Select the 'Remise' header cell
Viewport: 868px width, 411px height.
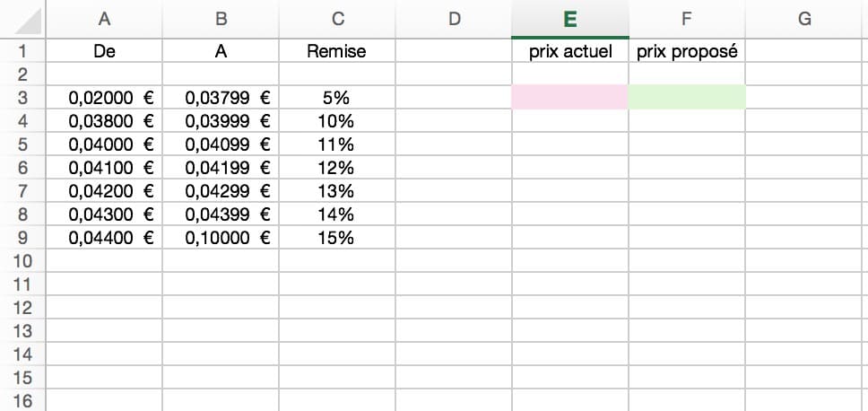[x=336, y=51]
